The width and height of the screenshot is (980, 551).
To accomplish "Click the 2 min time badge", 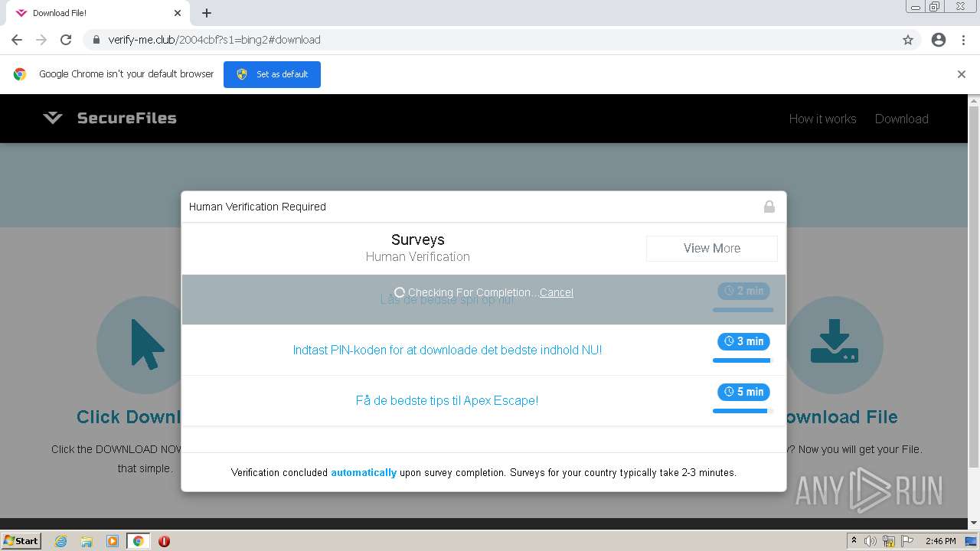I will 743,291.
